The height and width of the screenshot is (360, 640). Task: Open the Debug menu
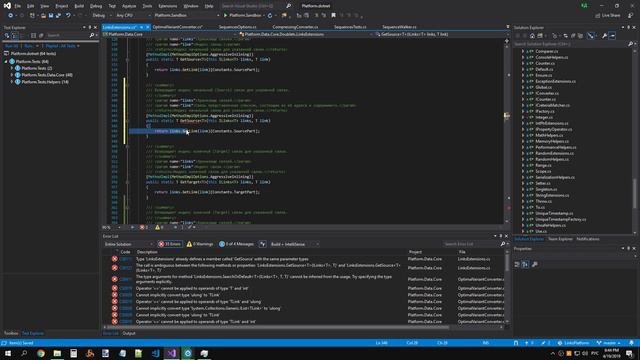(96, 6)
